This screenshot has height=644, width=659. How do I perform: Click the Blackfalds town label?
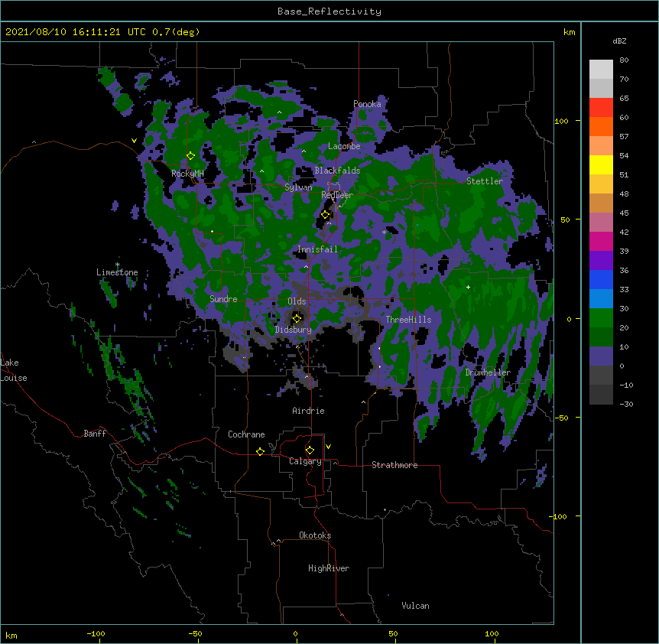[x=337, y=171]
